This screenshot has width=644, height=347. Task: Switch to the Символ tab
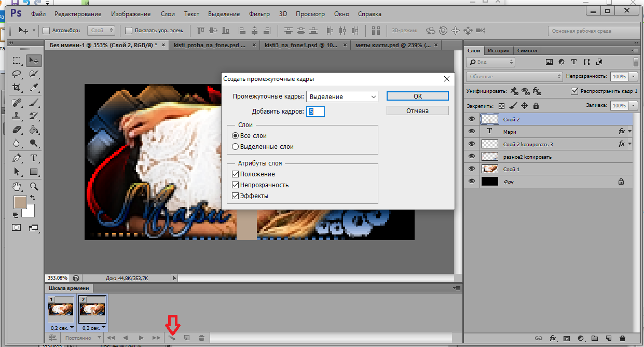tap(527, 50)
